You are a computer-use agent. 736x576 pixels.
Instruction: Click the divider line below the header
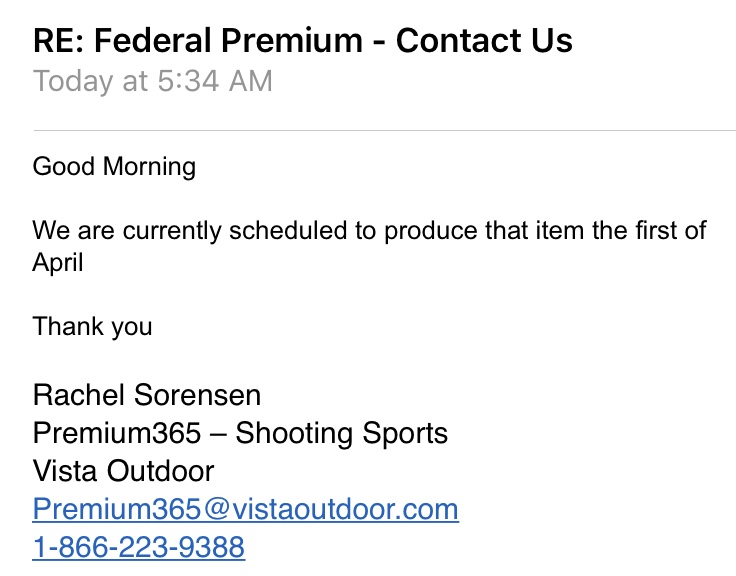click(384, 131)
